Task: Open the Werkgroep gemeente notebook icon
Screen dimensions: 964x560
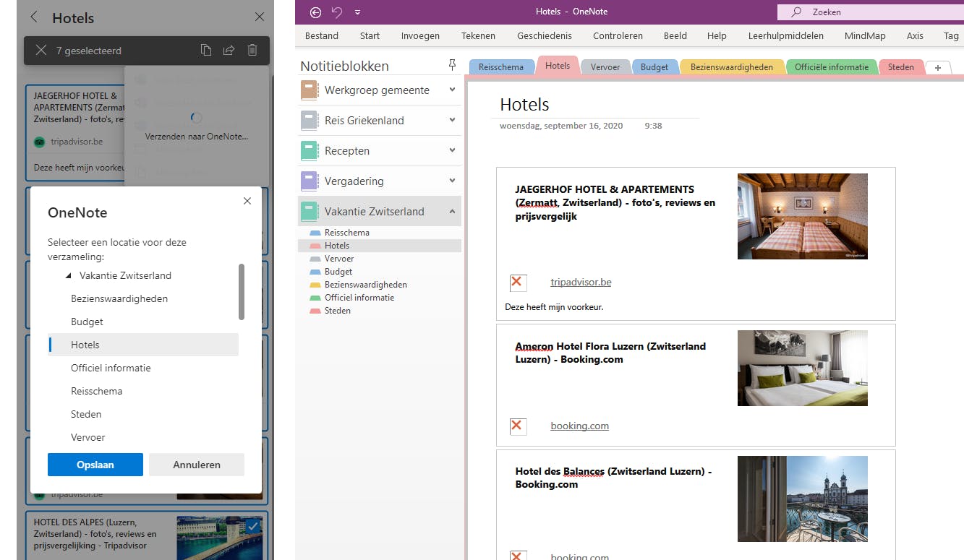Action: [310, 90]
